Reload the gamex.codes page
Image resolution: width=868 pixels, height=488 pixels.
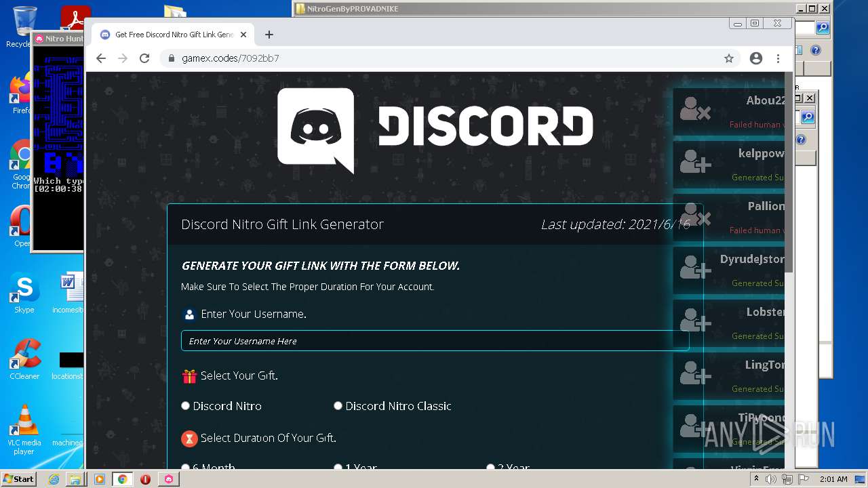[x=144, y=58]
